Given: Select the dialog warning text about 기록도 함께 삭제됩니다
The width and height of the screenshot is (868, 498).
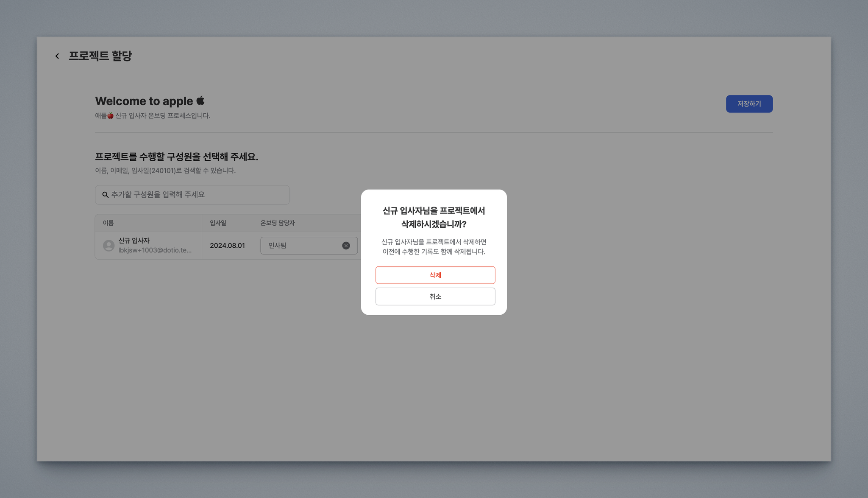Looking at the screenshot, I should 434,246.
